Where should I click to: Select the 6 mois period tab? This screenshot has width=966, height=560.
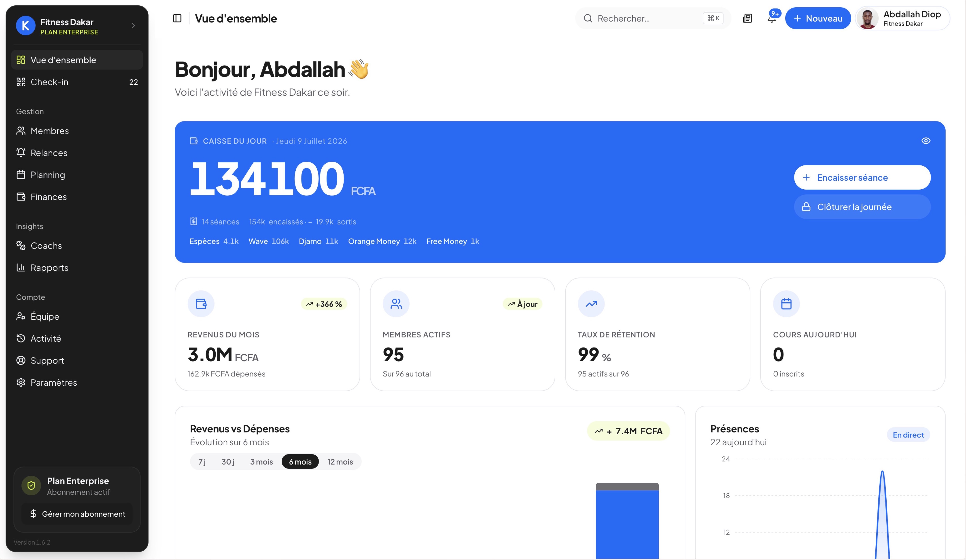point(300,462)
